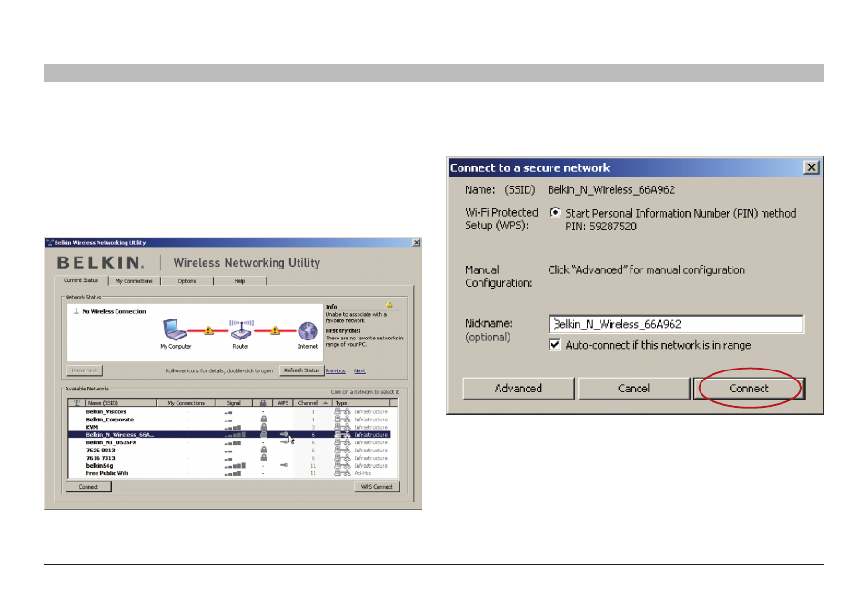This screenshot has height=608, width=868.
Task: Close the Connect to a secure network dialog
Action: pyautogui.click(x=812, y=167)
